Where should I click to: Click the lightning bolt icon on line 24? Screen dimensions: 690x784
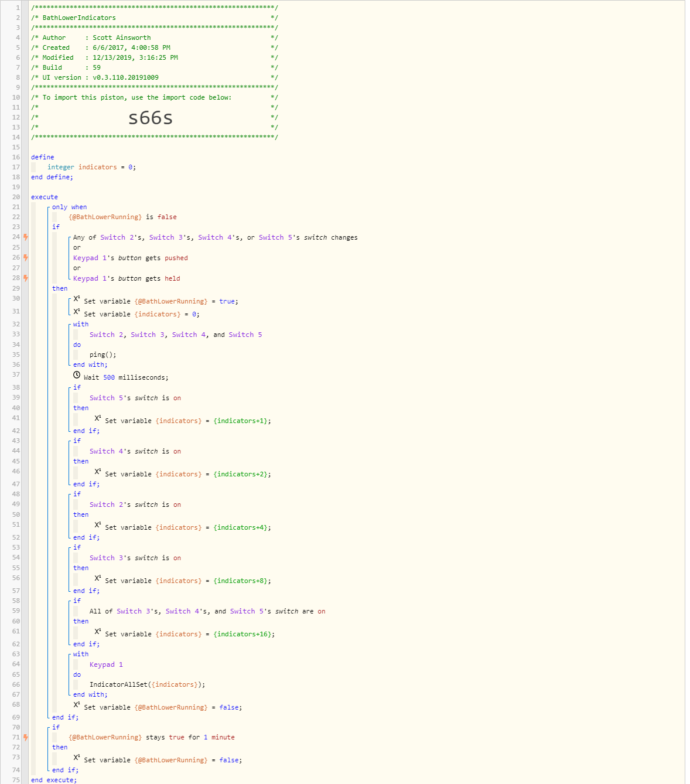point(25,237)
